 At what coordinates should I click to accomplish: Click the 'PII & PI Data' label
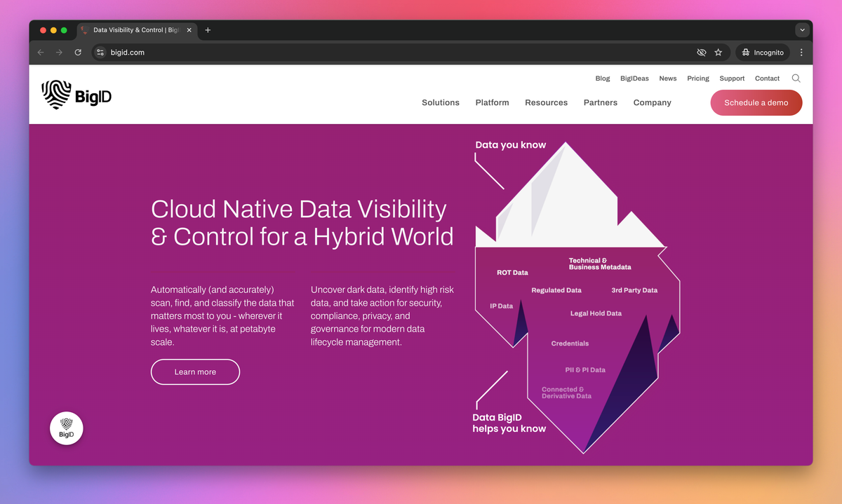click(585, 370)
